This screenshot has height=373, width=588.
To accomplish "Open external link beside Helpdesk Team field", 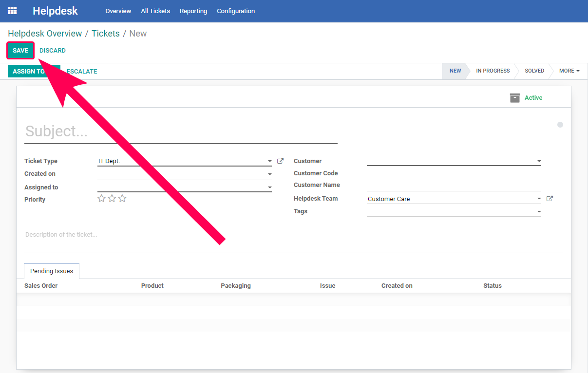I will 550,199.
